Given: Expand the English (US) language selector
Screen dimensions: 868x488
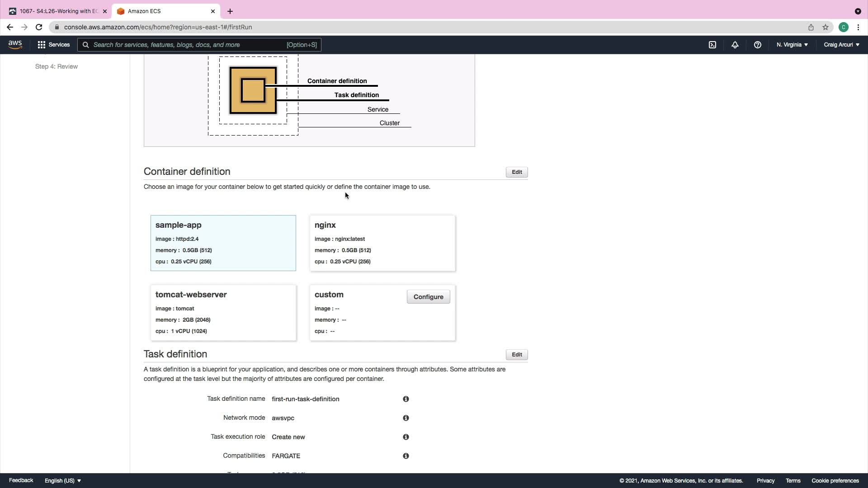Looking at the screenshot, I should 63,480.
